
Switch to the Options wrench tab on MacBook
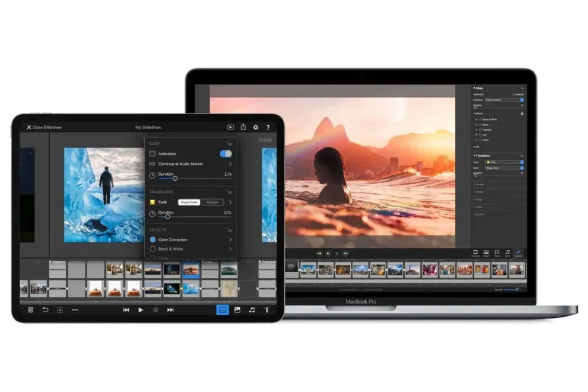[x=518, y=253]
